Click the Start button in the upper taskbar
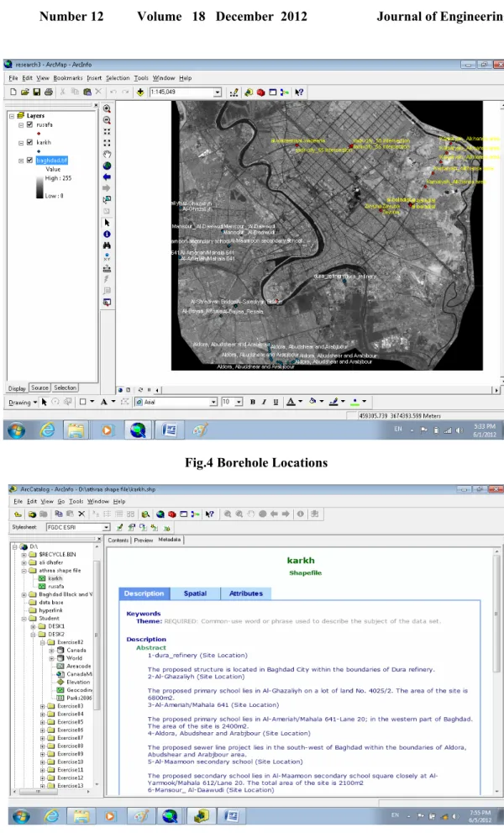Image resolution: width=504 pixels, height=833 pixels. tap(16, 430)
